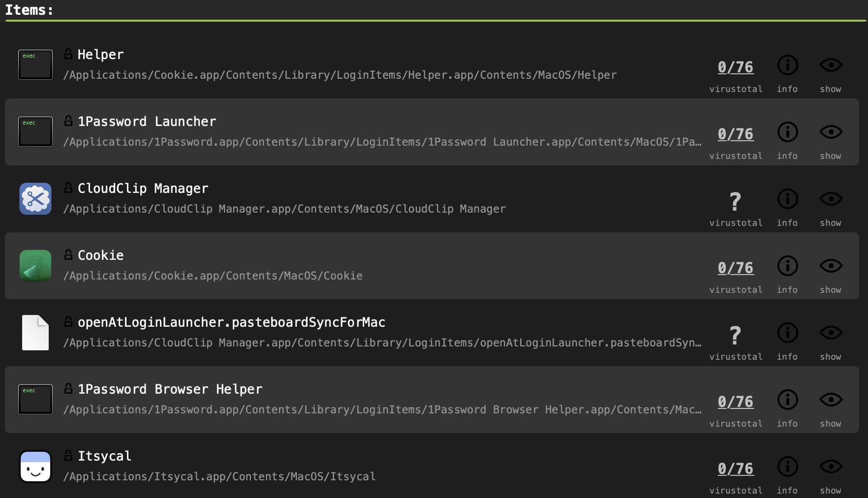868x498 pixels.
Task: Select the 1Password Browser Helper item name
Action: 170,389
